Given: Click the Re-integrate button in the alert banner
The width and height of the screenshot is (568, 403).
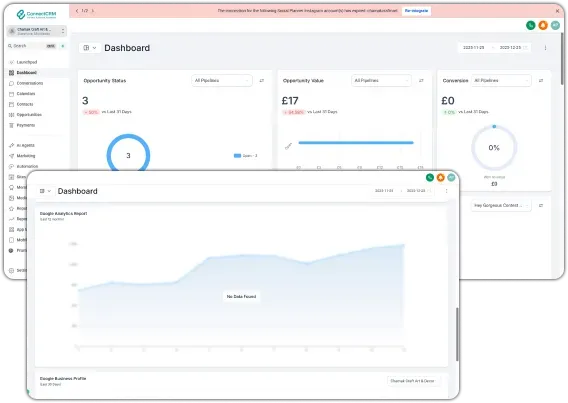Looking at the screenshot, I should point(416,11).
